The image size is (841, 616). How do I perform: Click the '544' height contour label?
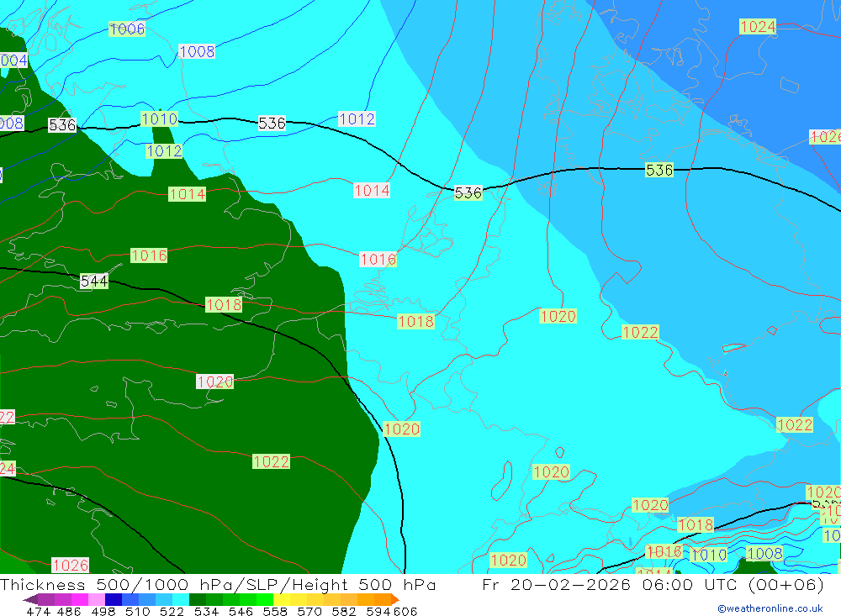tap(94, 281)
